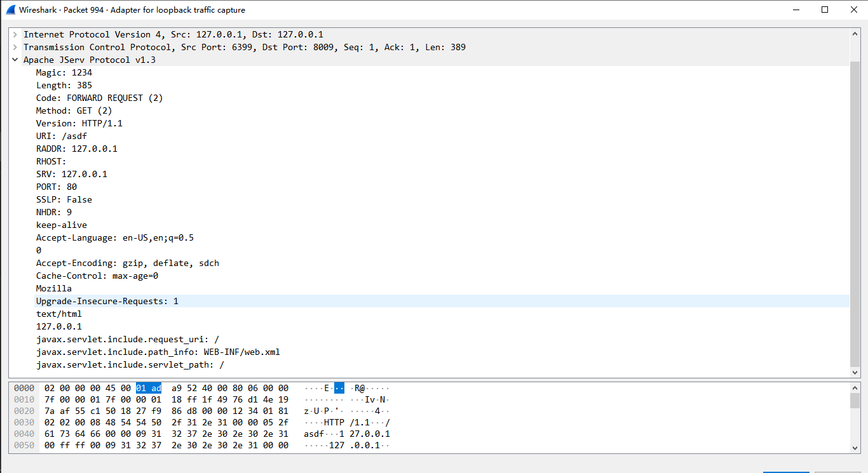Select the SSLP: False field
The image size is (868, 473).
[x=64, y=199]
